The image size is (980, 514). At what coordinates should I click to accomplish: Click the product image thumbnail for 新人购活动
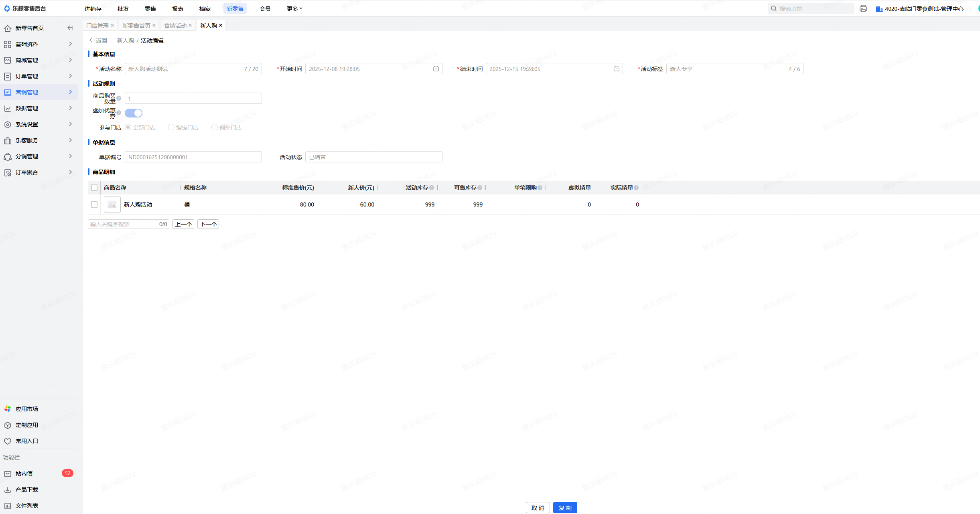click(x=112, y=204)
